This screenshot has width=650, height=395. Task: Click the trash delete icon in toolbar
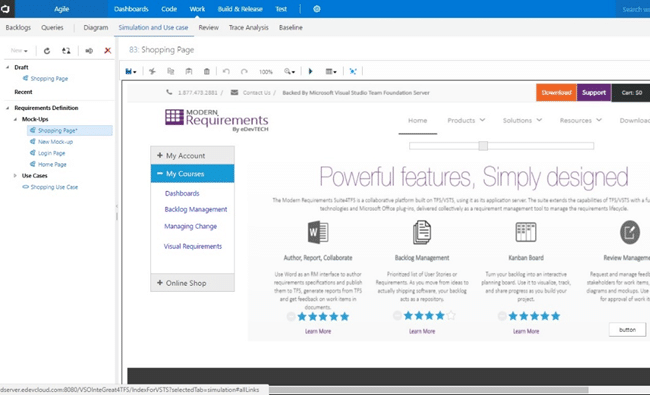(x=207, y=71)
